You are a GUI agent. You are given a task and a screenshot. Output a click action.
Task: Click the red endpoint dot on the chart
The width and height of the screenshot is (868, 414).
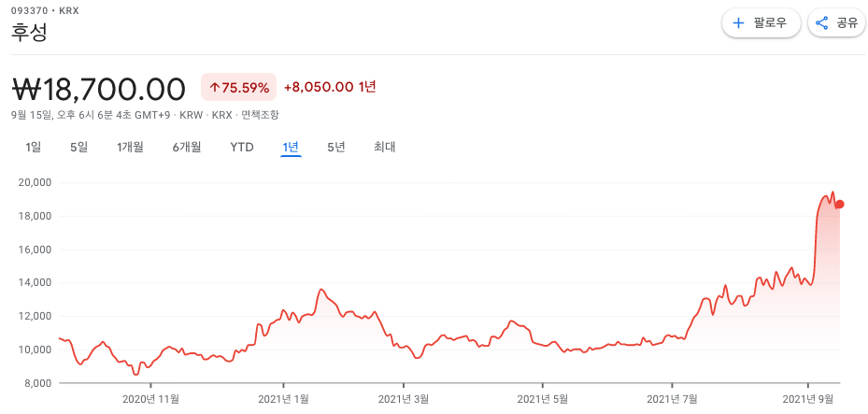[x=840, y=205]
